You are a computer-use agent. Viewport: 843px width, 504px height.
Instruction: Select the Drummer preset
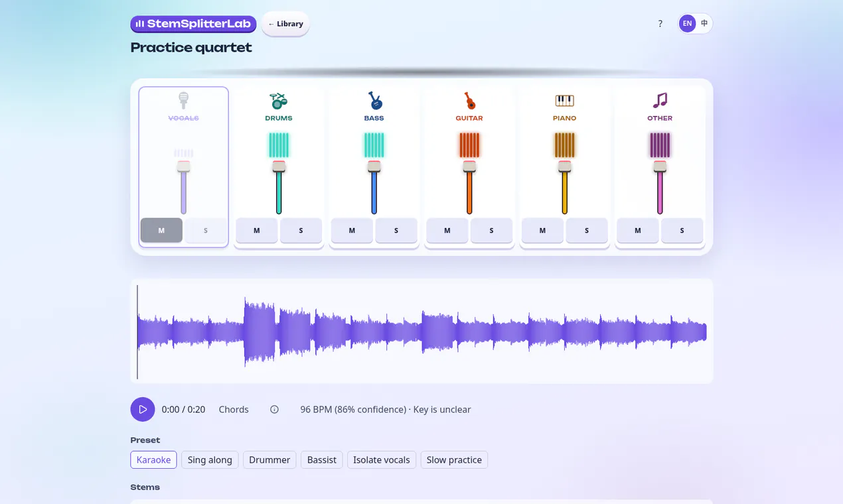[269, 460]
